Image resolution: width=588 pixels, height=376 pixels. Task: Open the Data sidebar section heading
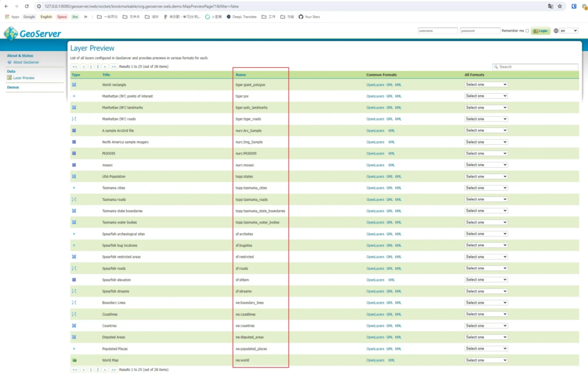point(11,71)
